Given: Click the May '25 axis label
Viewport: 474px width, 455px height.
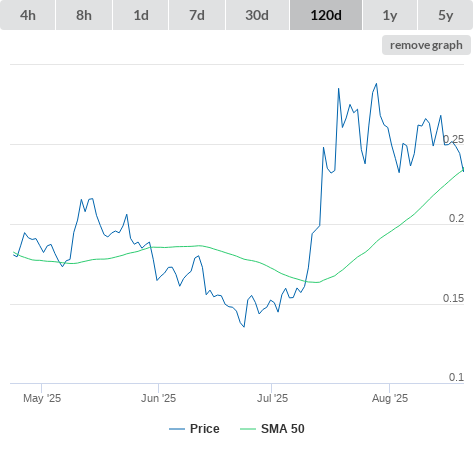Looking at the screenshot, I should (x=42, y=398).
